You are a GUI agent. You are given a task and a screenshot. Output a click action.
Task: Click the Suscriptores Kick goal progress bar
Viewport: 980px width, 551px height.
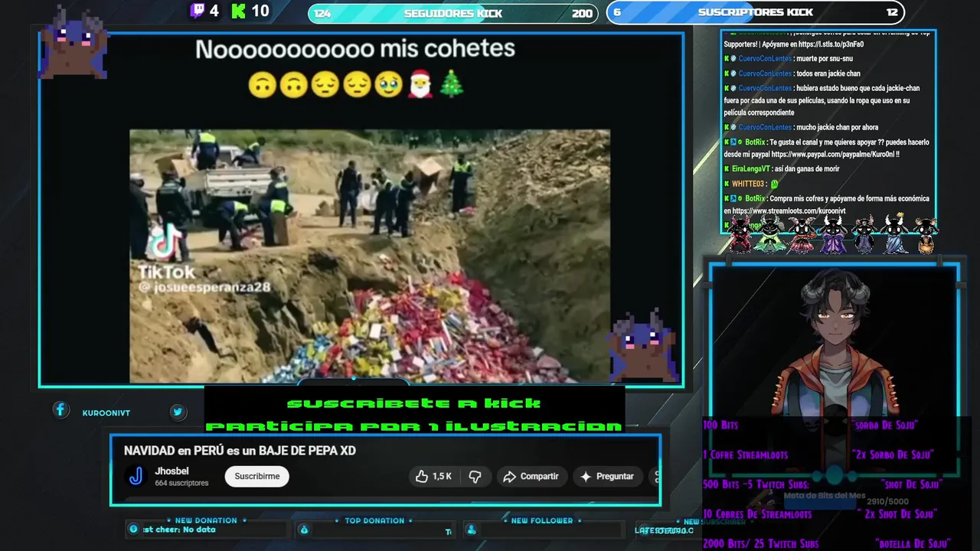point(756,12)
